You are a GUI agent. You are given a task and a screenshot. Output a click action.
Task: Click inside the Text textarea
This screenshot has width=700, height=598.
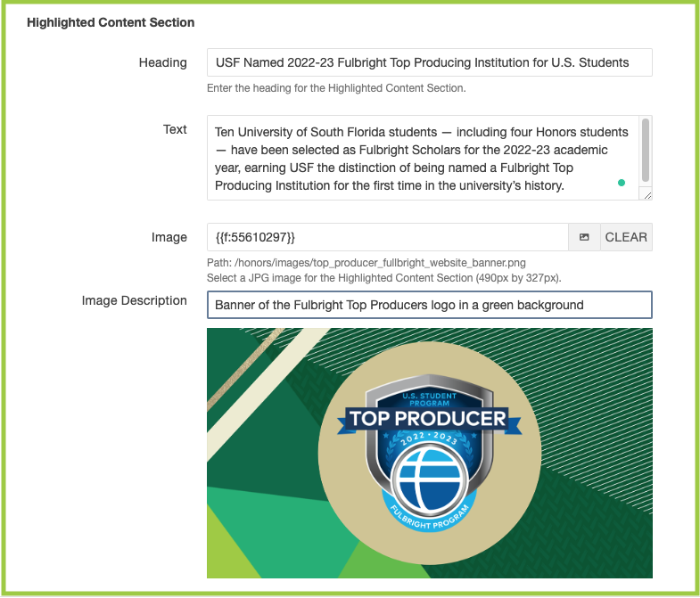[x=423, y=158]
